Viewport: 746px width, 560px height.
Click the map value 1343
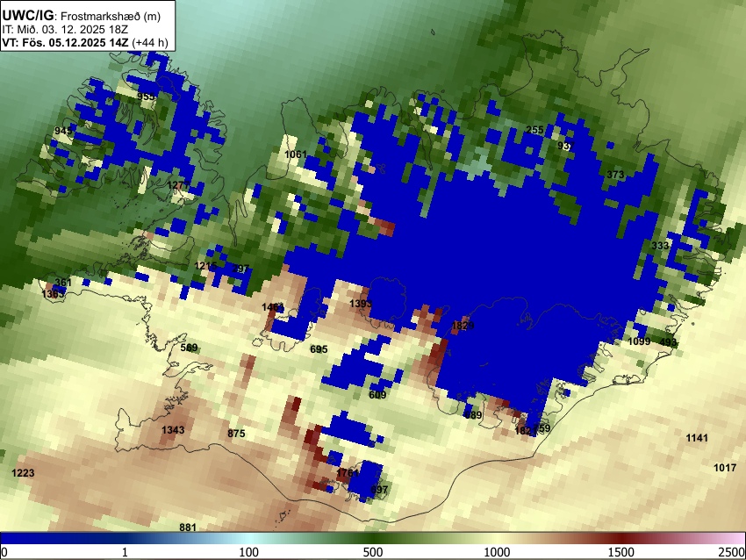[173, 430]
